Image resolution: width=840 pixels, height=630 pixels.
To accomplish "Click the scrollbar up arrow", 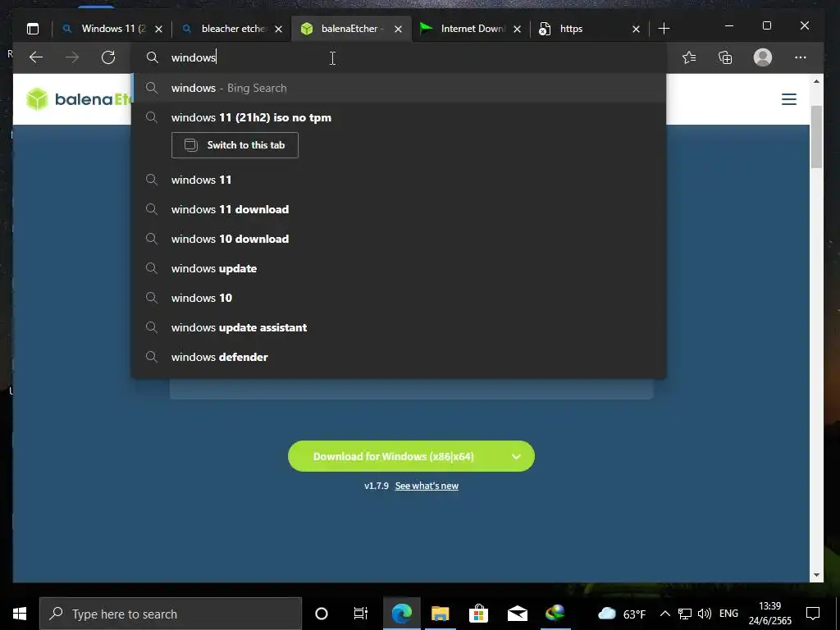I will (x=816, y=81).
